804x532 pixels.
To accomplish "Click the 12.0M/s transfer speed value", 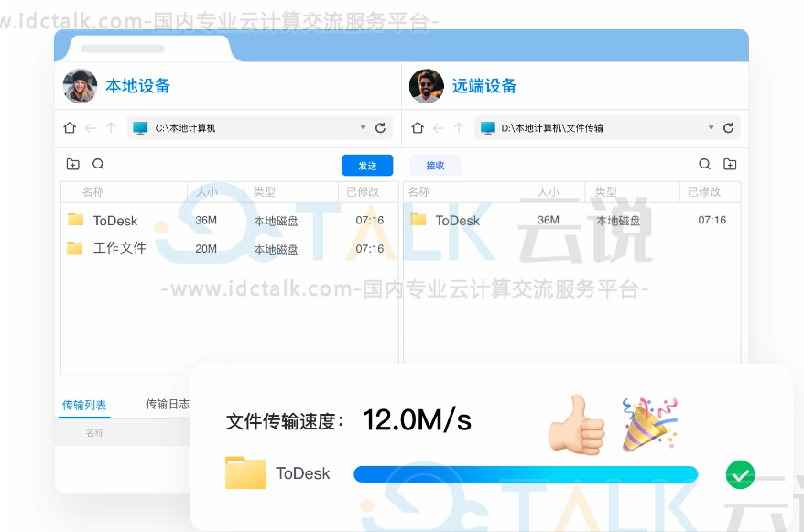I will pos(417,420).
